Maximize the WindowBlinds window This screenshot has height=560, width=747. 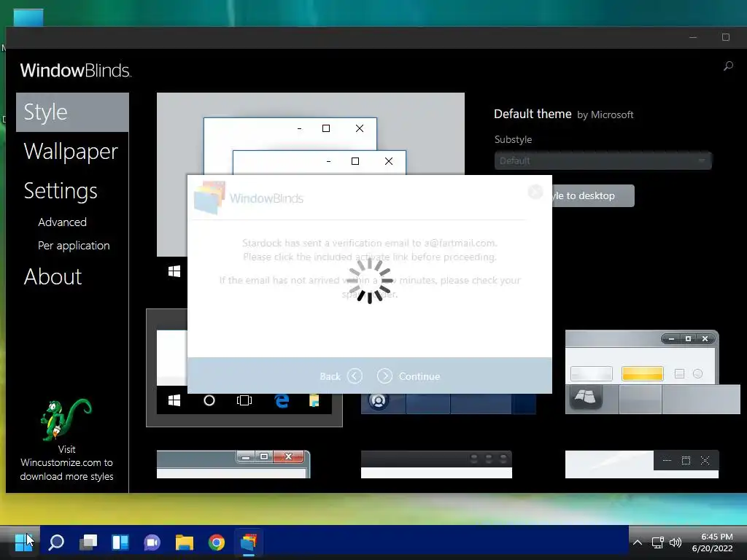pos(726,37)
